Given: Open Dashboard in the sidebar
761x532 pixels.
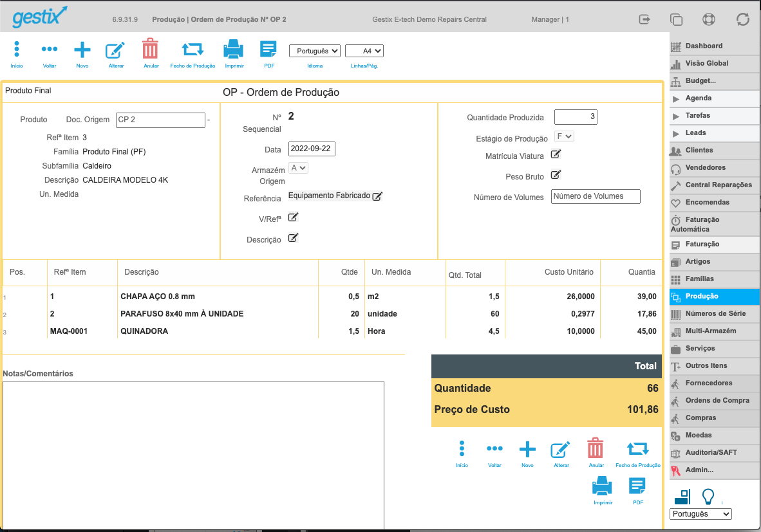Looking at the screenshot, I should 715,46.
